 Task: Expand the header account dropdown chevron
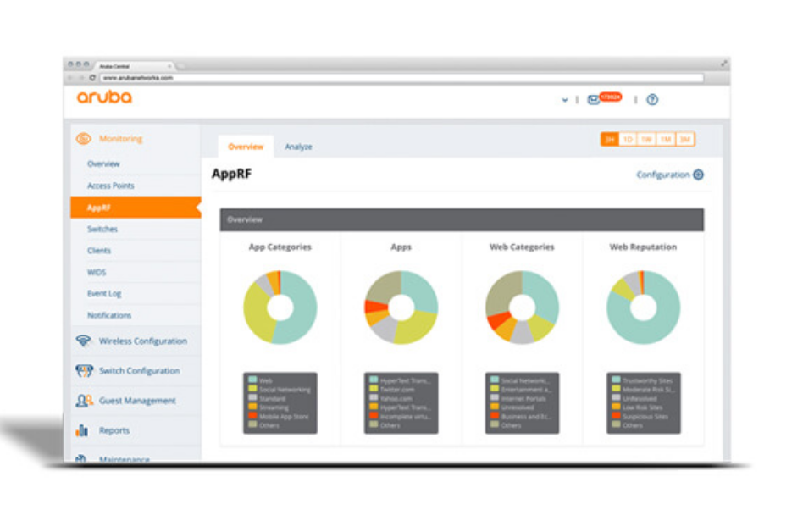564,100
